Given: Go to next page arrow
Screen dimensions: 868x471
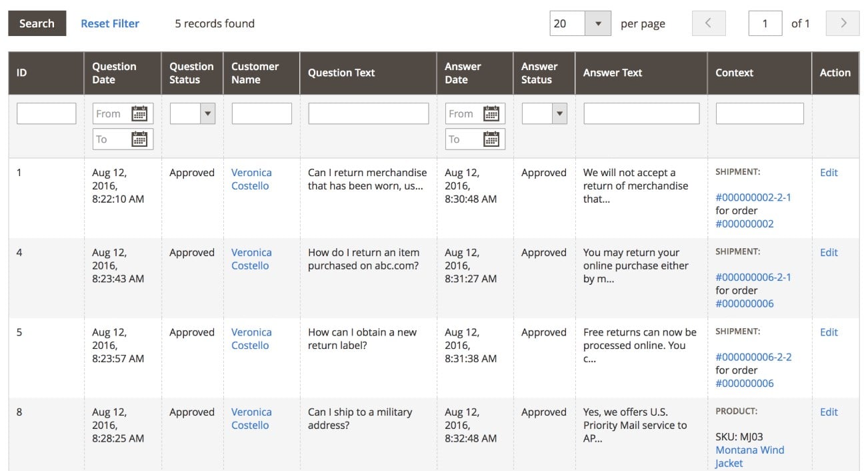Looking at the screenshot, I should click(843, 23).
